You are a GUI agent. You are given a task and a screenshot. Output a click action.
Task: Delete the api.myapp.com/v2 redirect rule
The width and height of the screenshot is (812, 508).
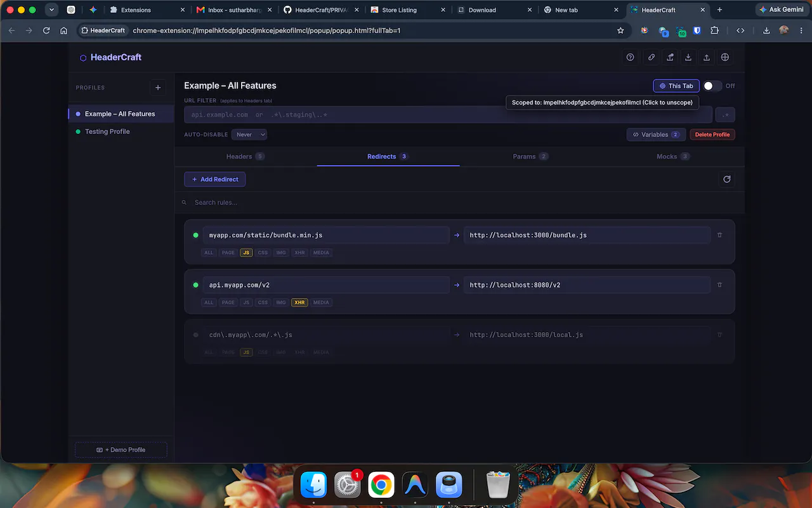coord(719,285)
